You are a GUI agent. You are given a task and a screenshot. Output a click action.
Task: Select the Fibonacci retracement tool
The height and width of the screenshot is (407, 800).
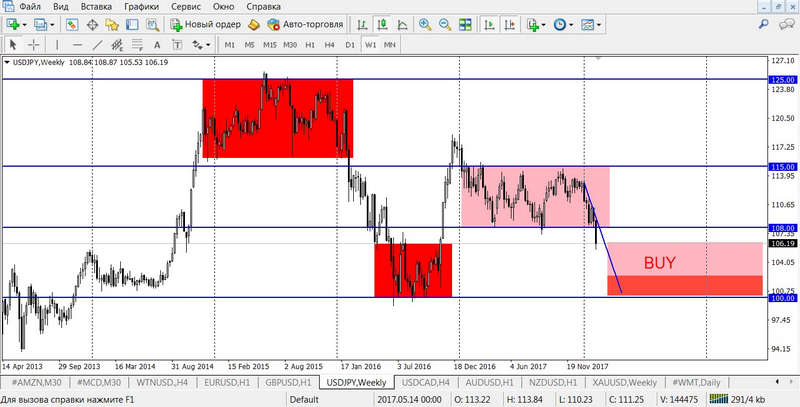(138, 45)
